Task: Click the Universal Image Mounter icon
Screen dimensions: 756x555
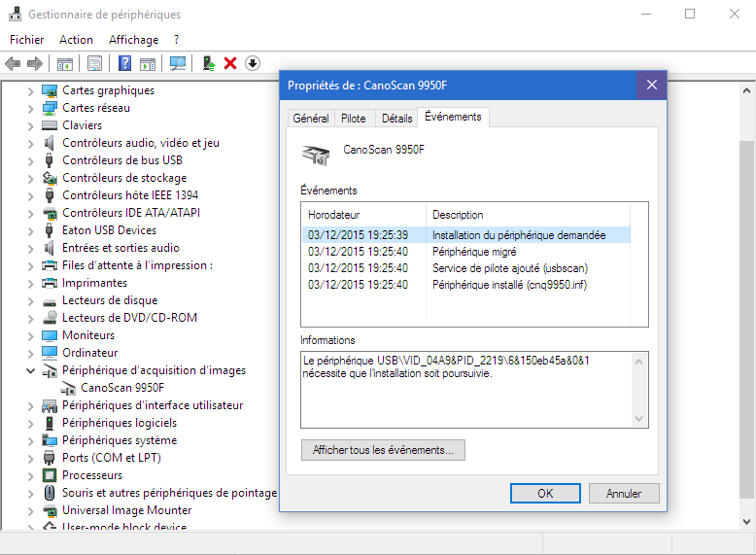Action: point(50,510)
